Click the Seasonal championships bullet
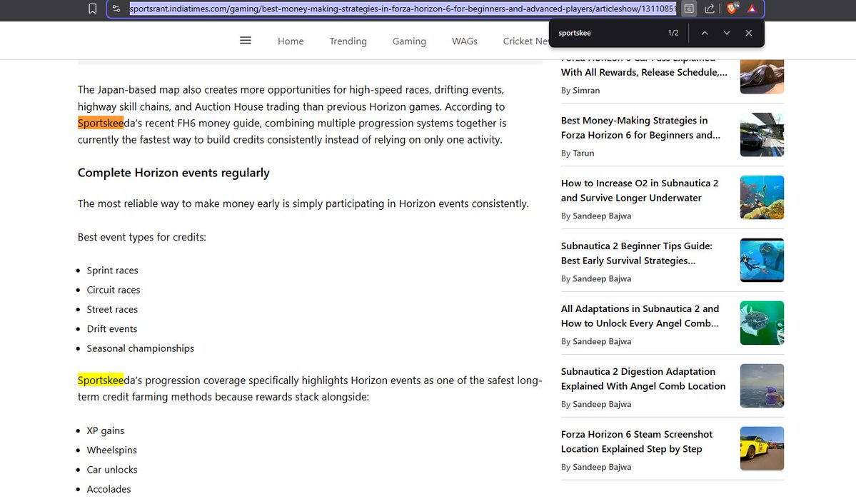This screenshot has height=504, width=856. coord(141,348)
